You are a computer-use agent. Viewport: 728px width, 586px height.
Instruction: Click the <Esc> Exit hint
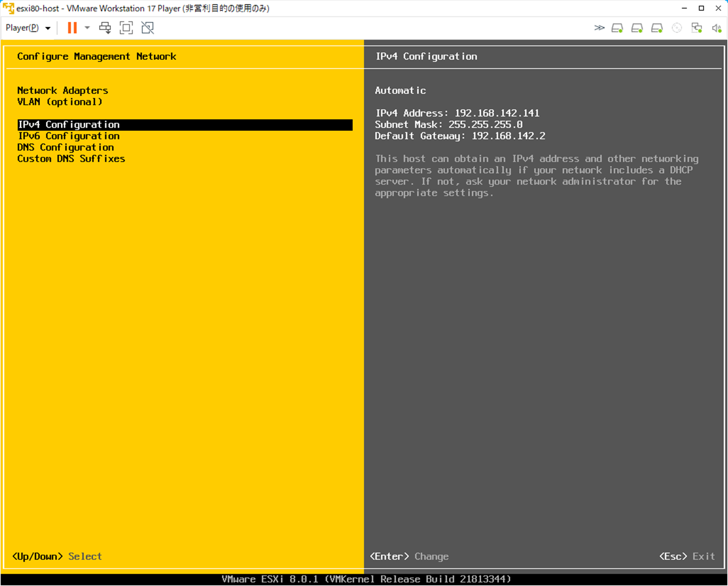[x=687, y=556]
